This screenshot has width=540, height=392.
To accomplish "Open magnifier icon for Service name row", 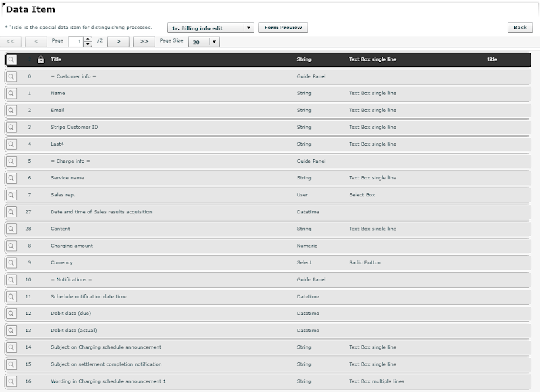I will (11, 178).
